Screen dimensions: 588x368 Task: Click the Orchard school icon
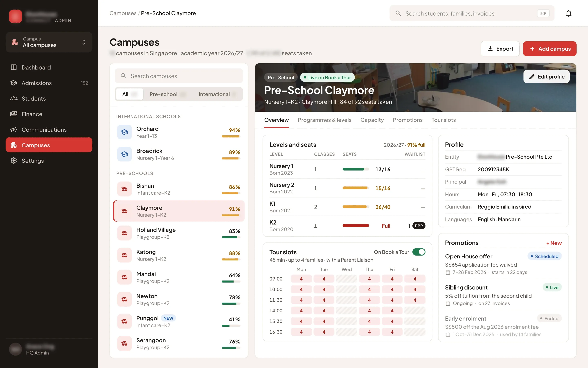pos(124,132)
